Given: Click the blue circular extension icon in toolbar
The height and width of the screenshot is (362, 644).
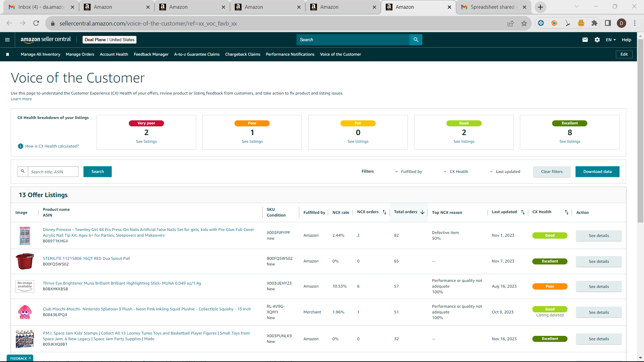Looking at the screenshot, I should pos(541,23).
